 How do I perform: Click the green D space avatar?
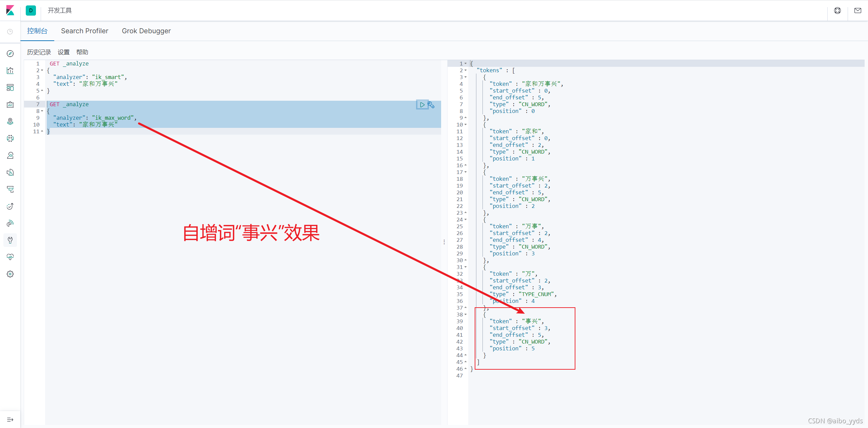31,11
